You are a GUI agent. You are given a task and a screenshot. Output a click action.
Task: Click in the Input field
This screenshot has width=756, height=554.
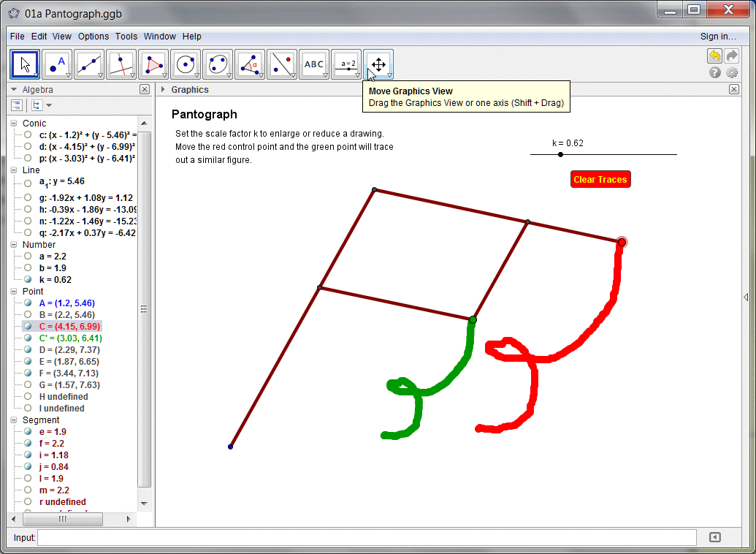(367, 537)
